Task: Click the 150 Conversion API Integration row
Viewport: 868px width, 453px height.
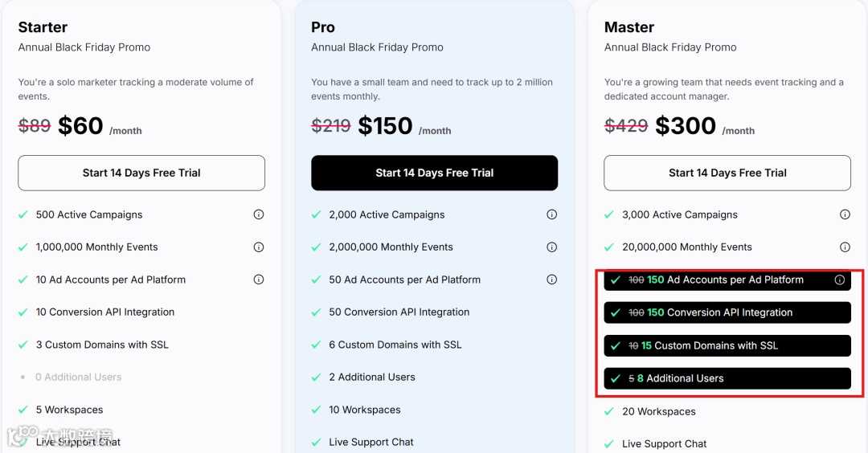Action: pyautogui.click(x=727, y=312)
